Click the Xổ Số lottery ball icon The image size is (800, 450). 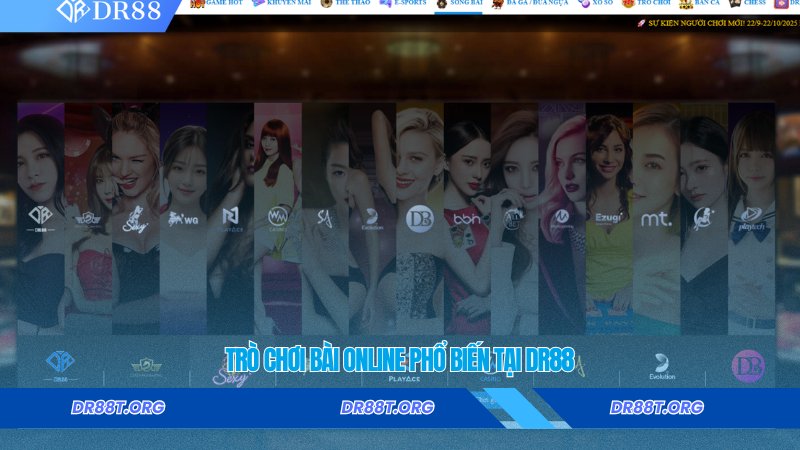584,4
